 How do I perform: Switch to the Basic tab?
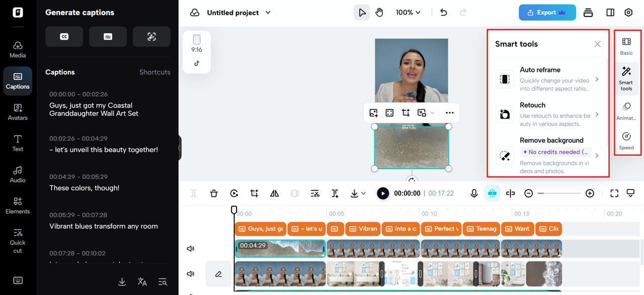tap(626, 46)
